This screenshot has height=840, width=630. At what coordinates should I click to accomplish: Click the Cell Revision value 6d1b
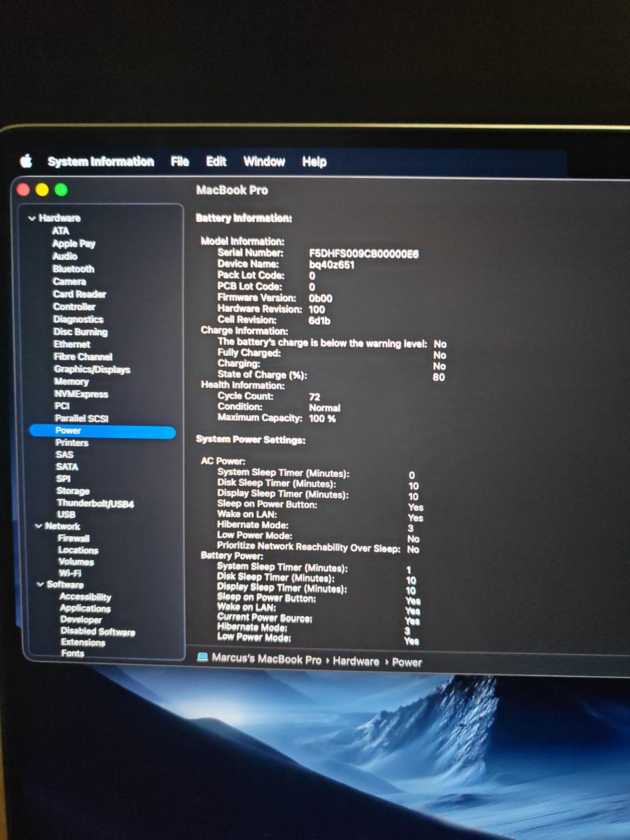(x=319, y=321)
